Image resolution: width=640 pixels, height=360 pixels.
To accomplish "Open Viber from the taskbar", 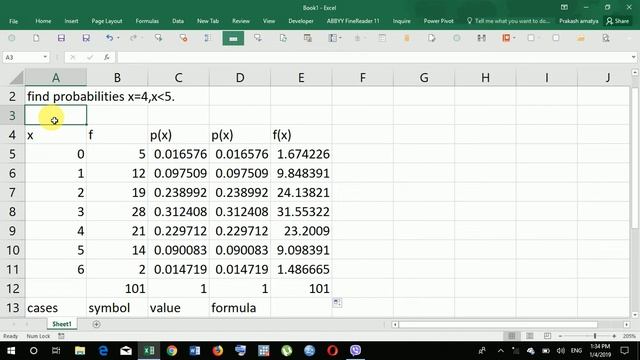I will coord(356,350).
